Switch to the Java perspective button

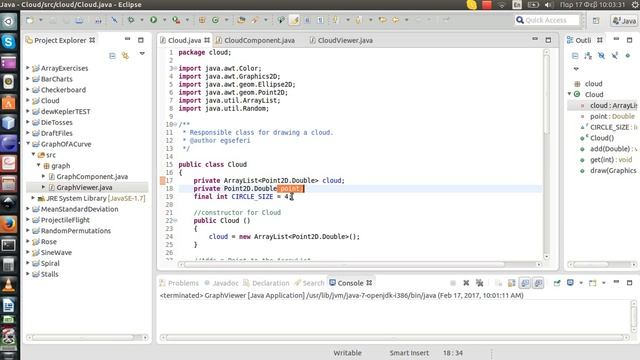point(624,20)
